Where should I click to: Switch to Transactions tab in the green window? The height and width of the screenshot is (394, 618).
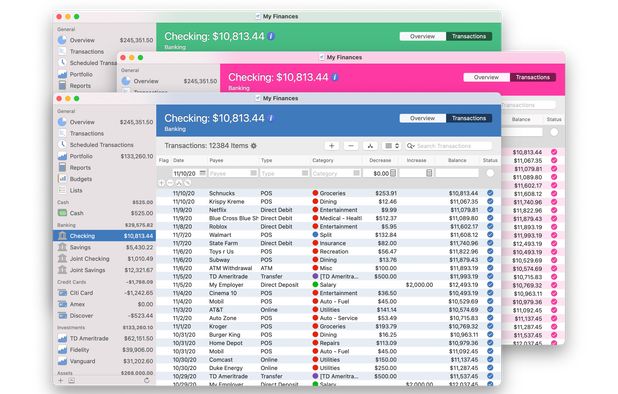point(469,36)
